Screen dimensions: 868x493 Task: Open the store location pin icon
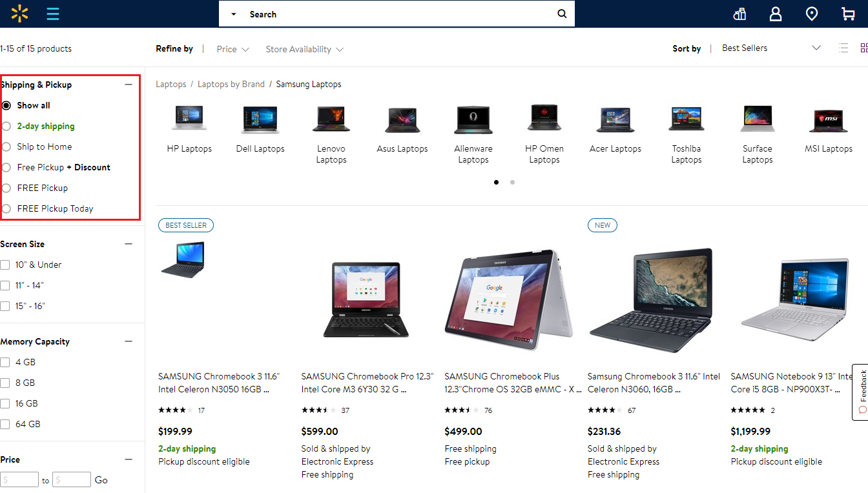[x=812, y=14]
